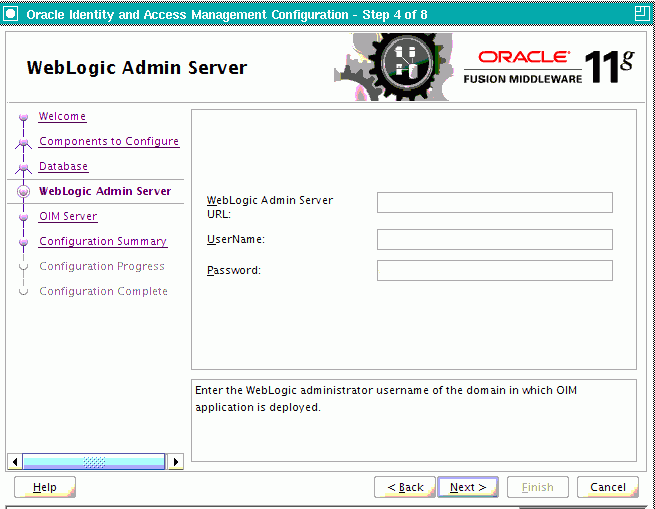
Task: Click the Configuration Progress step circle
Action: click(23, 267)
